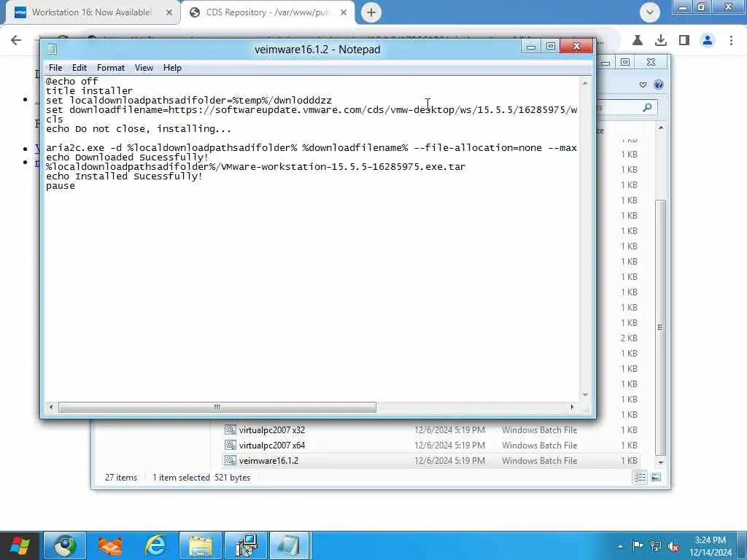This screenshot has height=560, width=747.
Task: Open the browser three-dot menu
Action: point(731,41)
